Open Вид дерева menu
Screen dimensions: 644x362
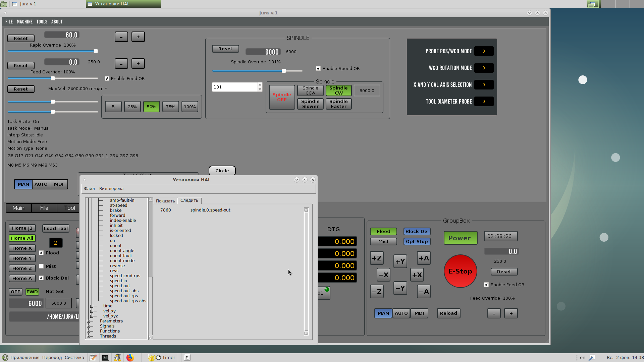tap(111, 189)
